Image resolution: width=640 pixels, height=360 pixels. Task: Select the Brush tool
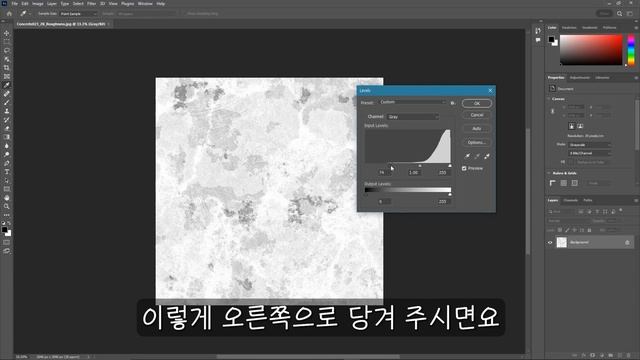tap(7, 102)
